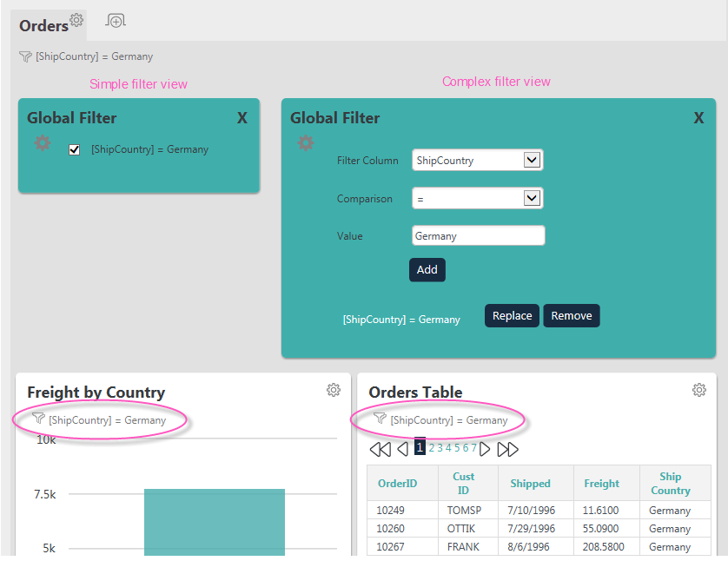
Task: Open Freight by Country panel settings gear
Action: 334,390
